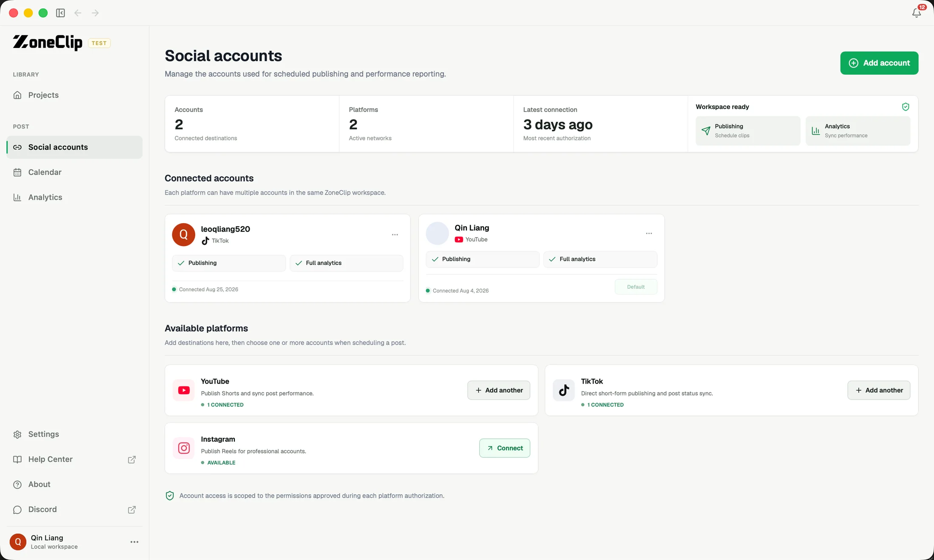Open the Calendar page
The height and width of the screenshot is (560, 934).
pos(74,172)
